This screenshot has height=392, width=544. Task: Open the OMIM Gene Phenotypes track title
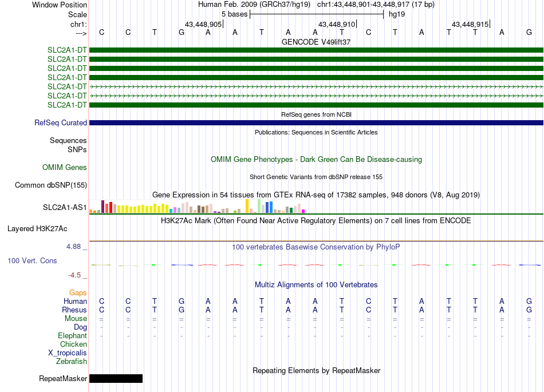[x=316, y=160]
